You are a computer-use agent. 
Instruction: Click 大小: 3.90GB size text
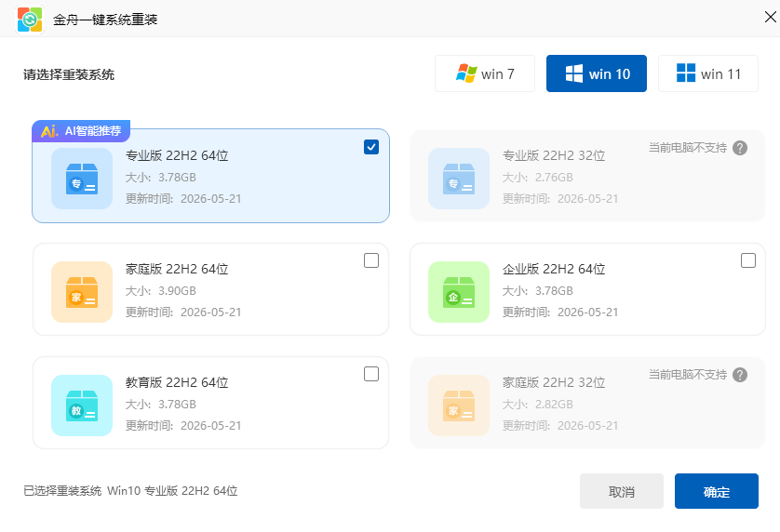[161, 291]
